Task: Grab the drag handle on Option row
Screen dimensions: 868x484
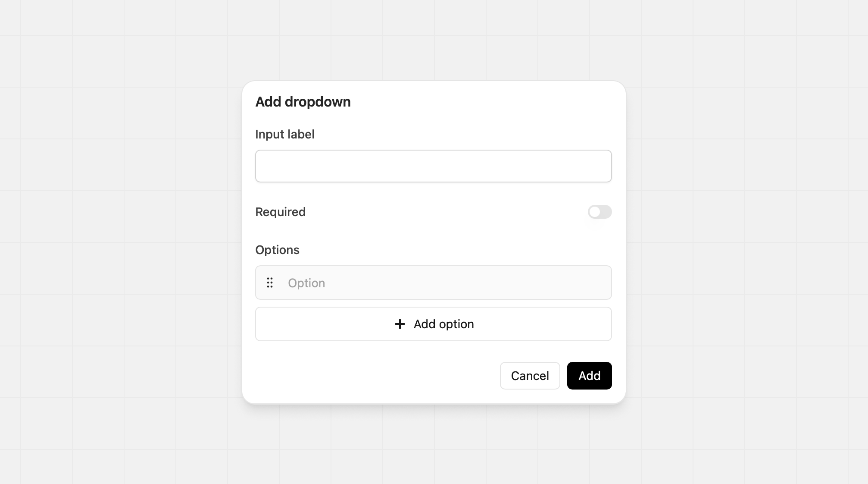Action: (x=270, y=283)
